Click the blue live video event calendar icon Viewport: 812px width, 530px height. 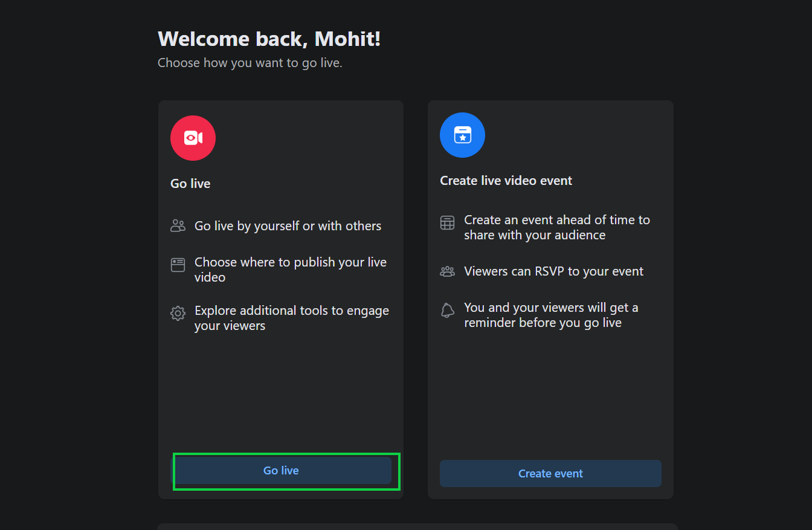pyautogui.click(x=462, y=135)
